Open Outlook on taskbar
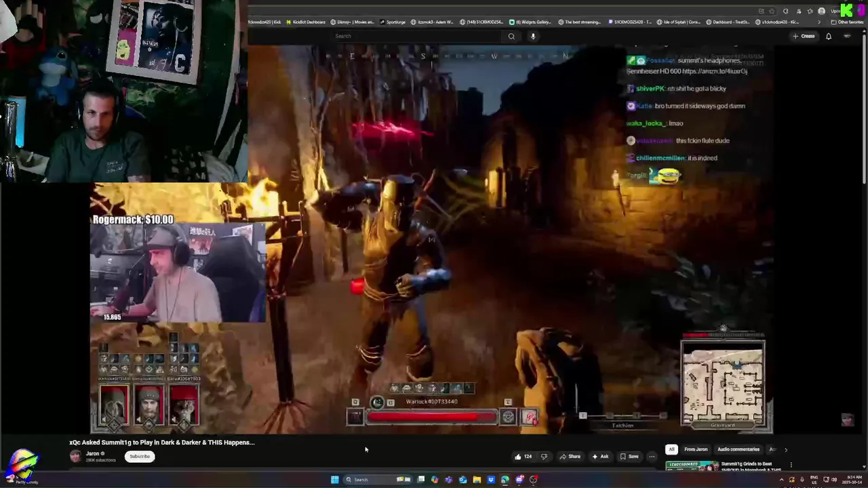This screenshot has width=868, height=488. coord(462,480)
